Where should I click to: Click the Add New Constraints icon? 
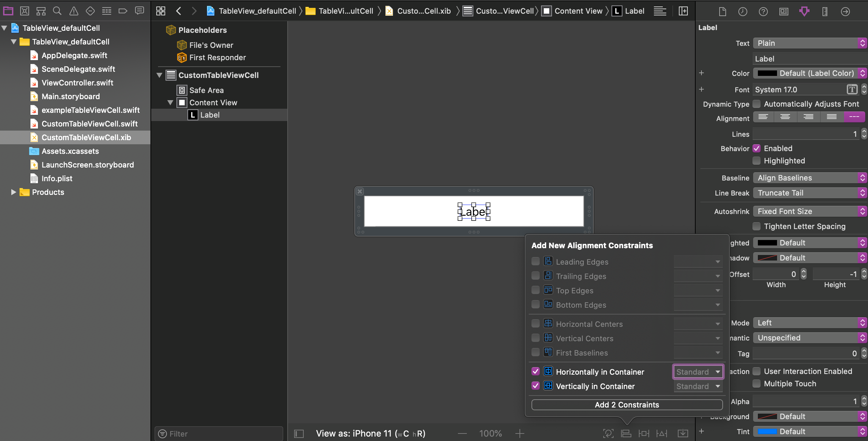644,433
